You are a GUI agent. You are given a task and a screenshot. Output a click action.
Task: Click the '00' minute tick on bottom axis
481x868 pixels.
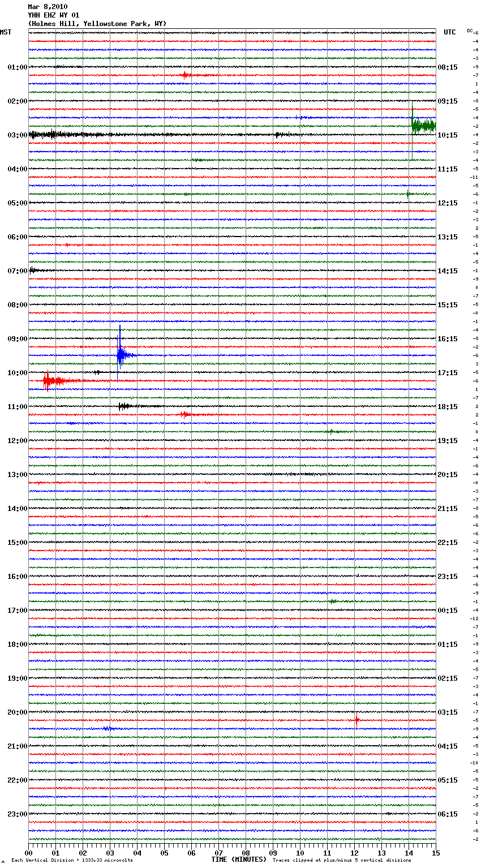[28, 853]
